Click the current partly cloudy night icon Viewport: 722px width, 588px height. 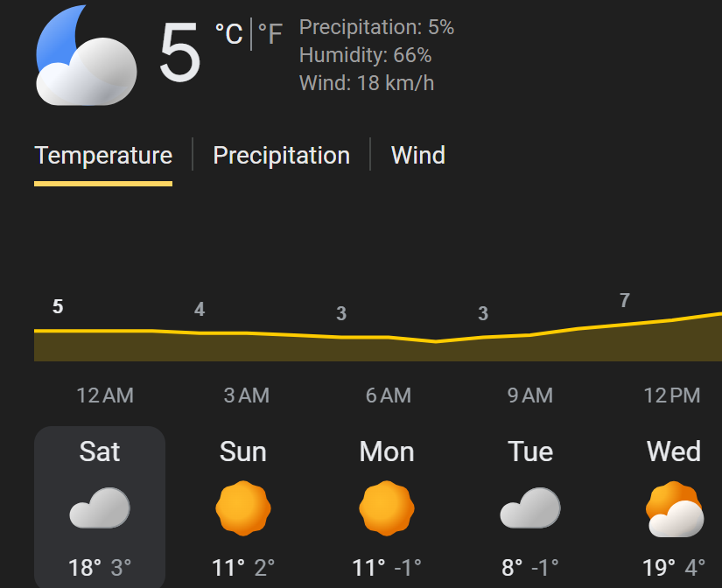coord(86,56)
